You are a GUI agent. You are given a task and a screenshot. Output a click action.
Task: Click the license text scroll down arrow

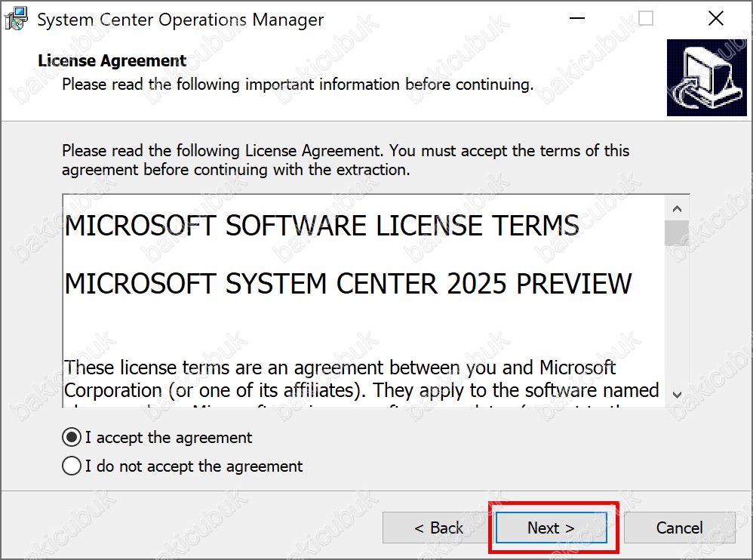tap(677, 395)
